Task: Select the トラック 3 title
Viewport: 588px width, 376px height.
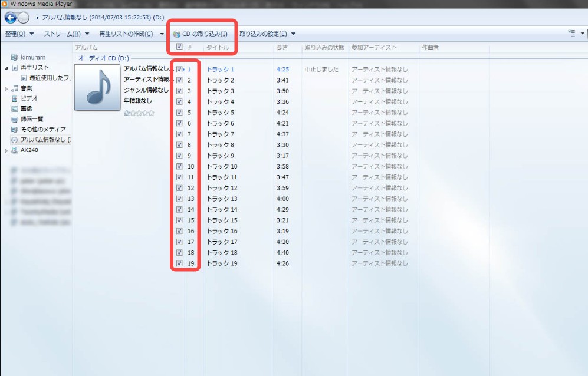Action: 221,91
